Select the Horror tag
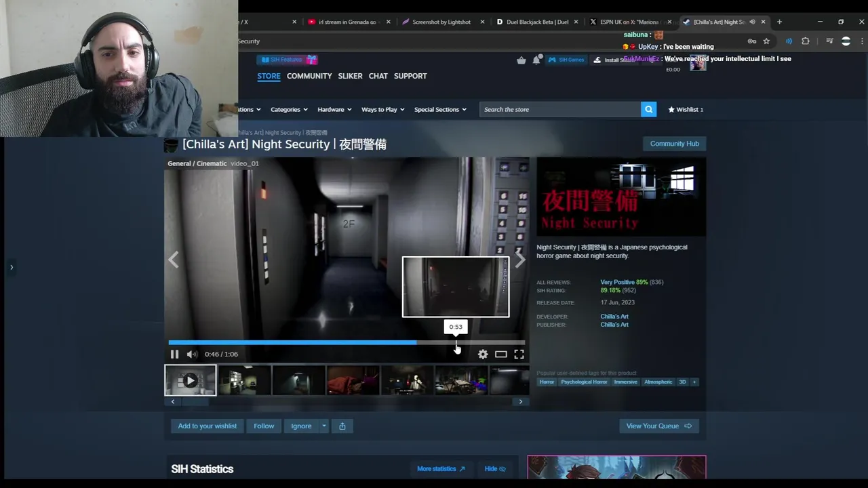This screenshot has width=868, height=488. 547,382
